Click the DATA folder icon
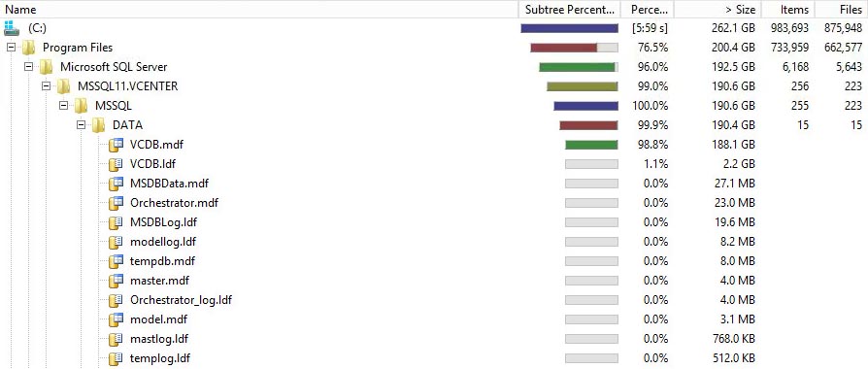This screenshot has width=868, height=369. (x=98, y=125)
